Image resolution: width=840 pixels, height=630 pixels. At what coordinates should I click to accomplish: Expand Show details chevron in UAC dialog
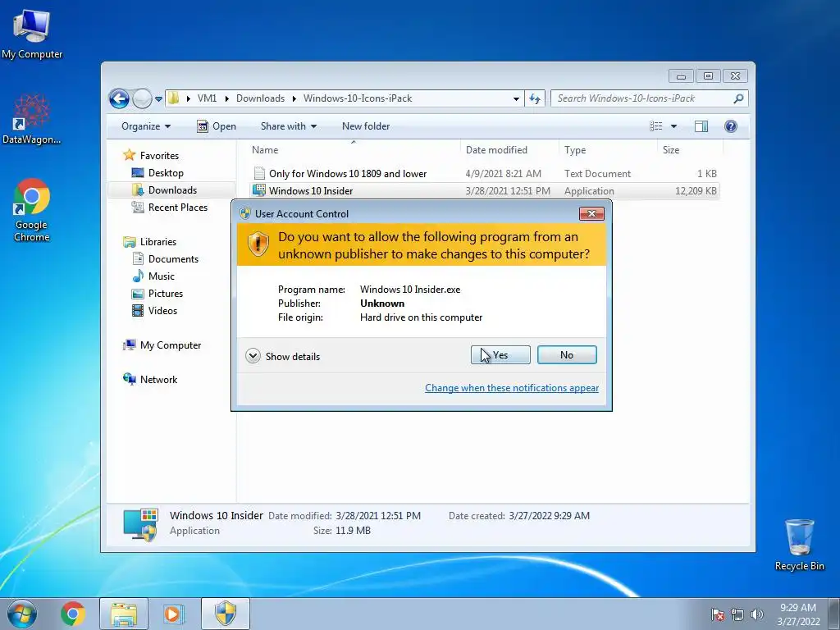click(253, 356)
